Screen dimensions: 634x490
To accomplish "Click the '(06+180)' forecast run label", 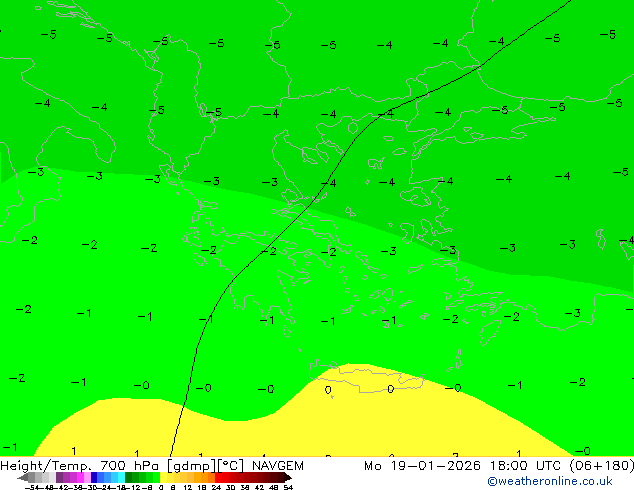I will 602,466.
